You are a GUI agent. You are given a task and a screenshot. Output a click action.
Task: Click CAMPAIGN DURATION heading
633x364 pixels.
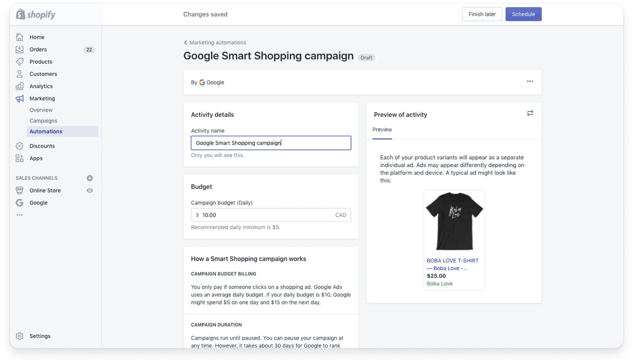[216, 325]
